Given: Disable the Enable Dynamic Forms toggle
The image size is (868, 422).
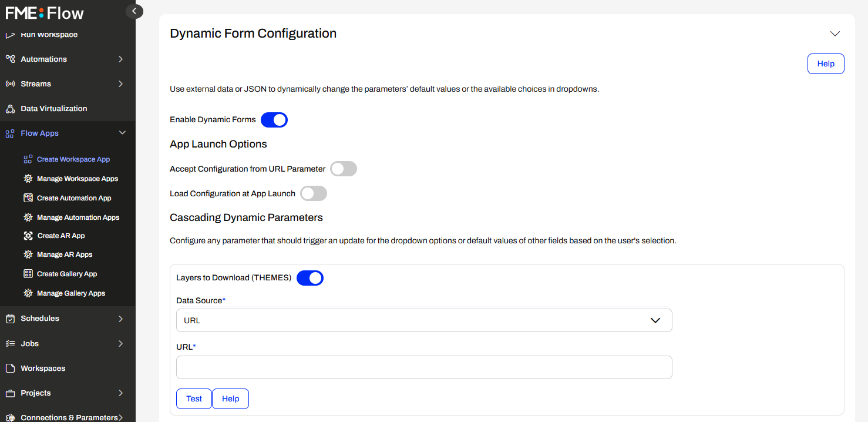Looking at the screenshot, I should 274,120.
